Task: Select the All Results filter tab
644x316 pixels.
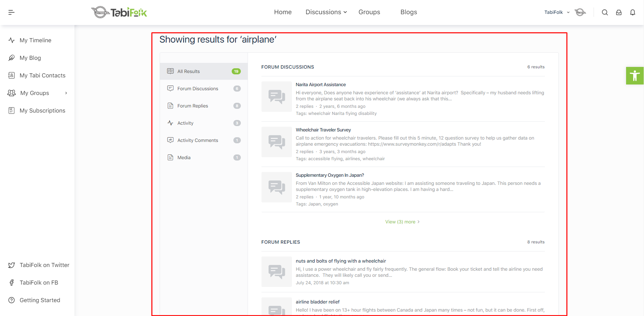Action: pos(204,71)
